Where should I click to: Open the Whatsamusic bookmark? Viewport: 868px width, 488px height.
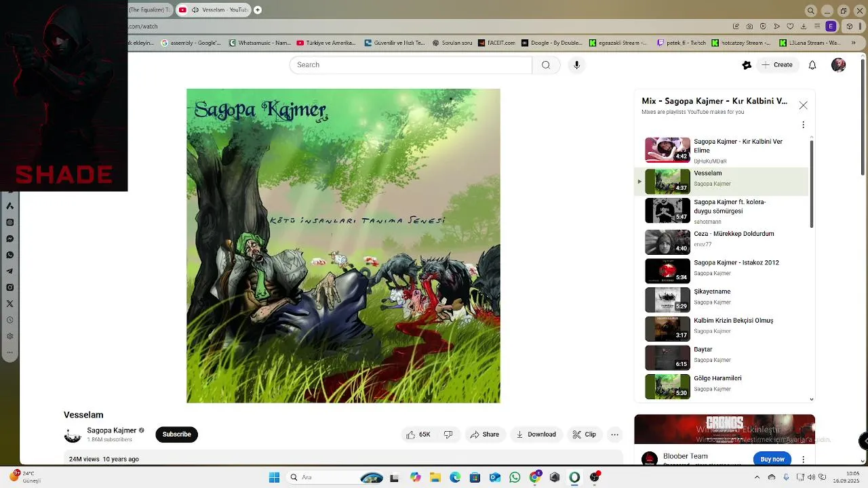click(x=260, y=43)
